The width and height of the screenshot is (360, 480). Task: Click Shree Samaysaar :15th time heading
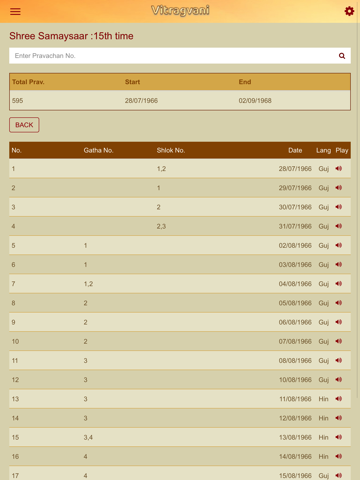pyautogui.click(x=71, y=36)
